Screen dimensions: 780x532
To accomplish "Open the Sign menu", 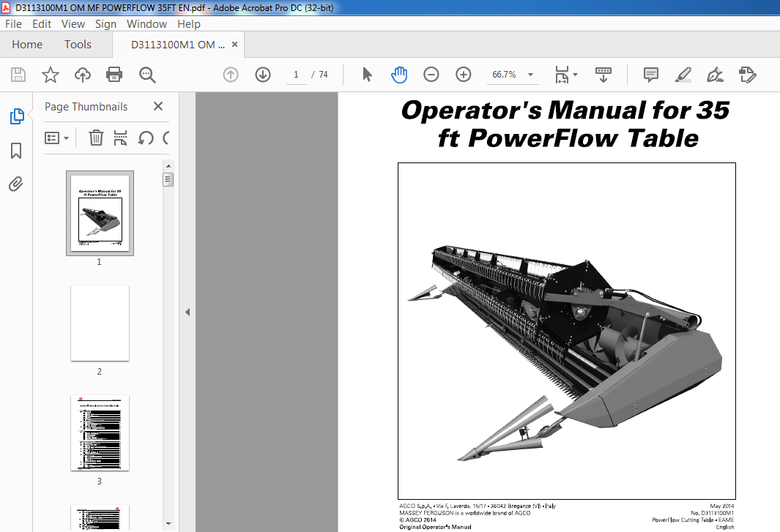I will tap(105, 24).
